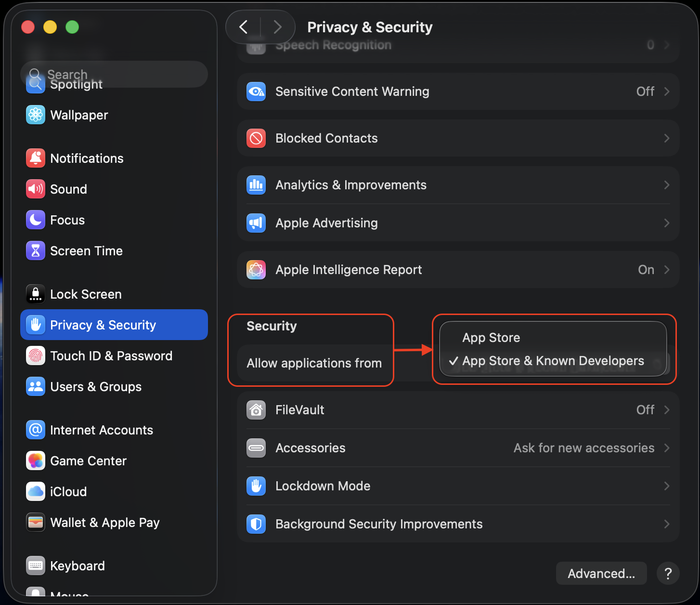700x605 pixels.
Task: Click the iCloud cloud icon
Action: [x=36, y=491]
